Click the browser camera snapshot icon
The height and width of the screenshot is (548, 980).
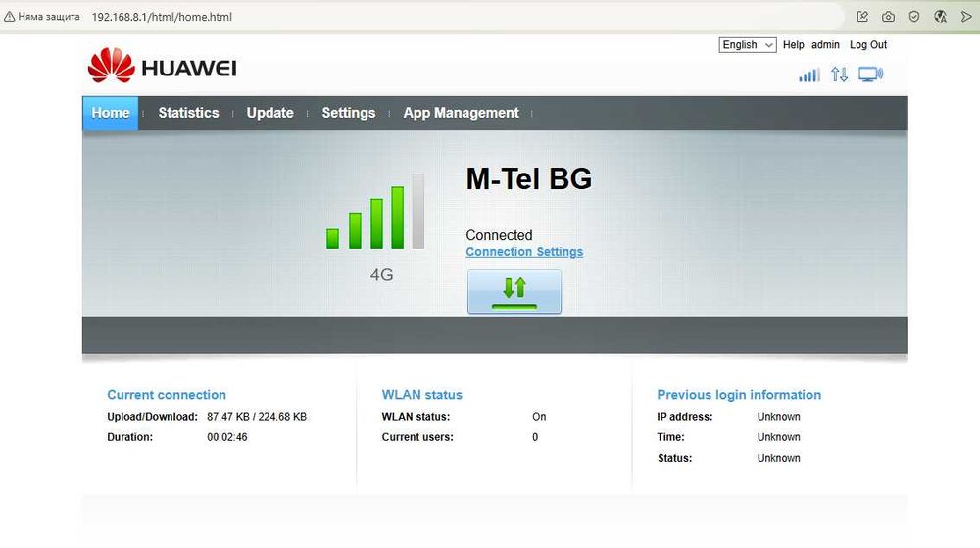pyautogui.click(x=888, y=17)
